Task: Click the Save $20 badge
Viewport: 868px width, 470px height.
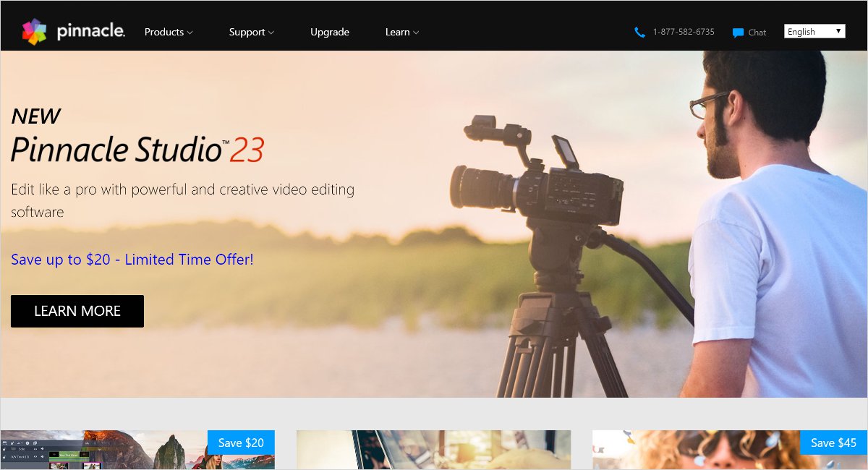Action: click(241, 443)
